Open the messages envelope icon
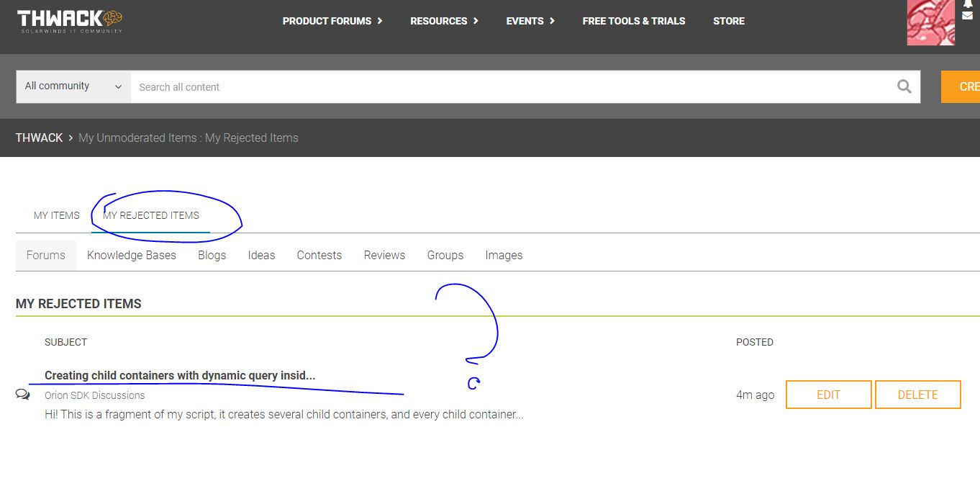The width and height of the screenshot is (980, 481). 968,15
